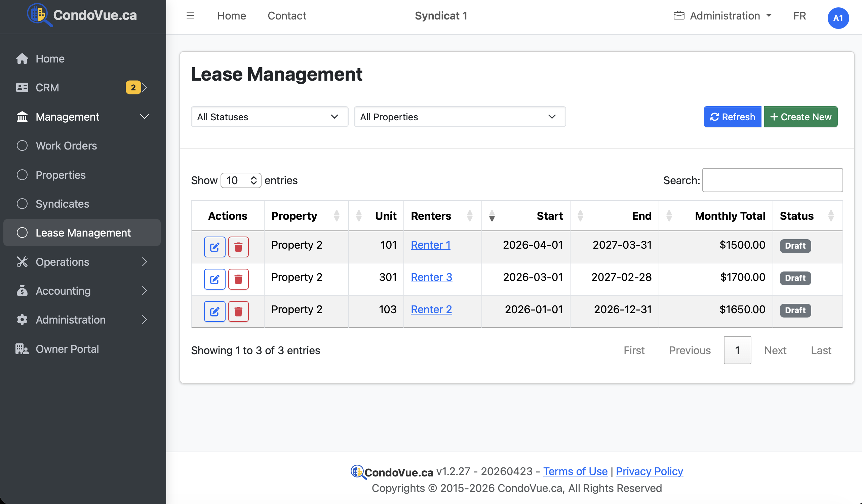
Task: Open Syndicates in the sidebar
Action: [82, 204]
